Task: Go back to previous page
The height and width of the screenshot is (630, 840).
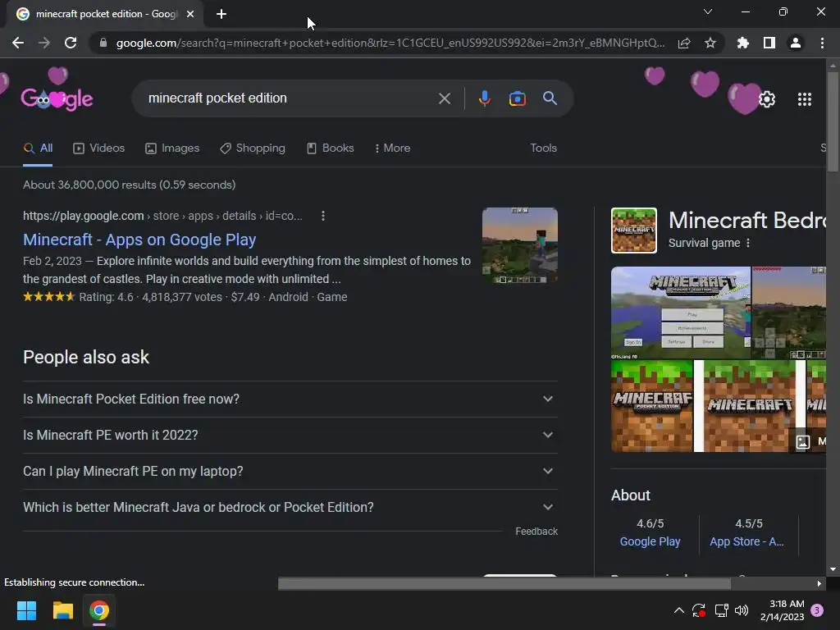Action: tap(18, 43)
